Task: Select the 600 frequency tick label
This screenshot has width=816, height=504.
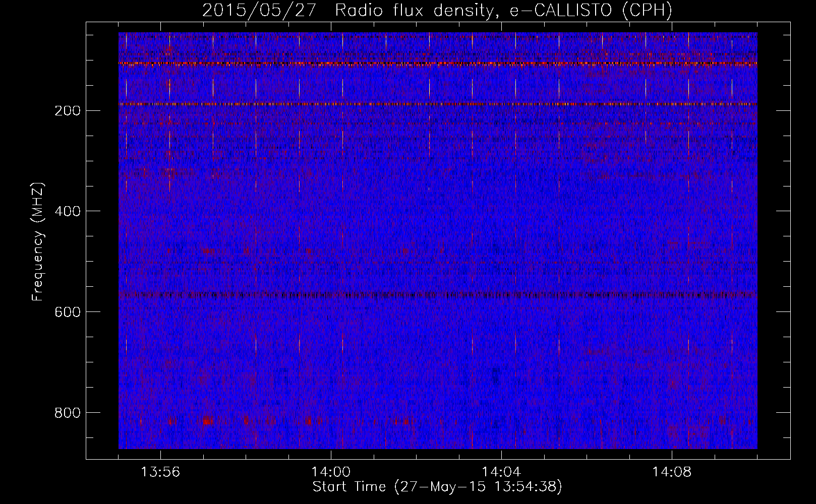Action: (67, 312)
